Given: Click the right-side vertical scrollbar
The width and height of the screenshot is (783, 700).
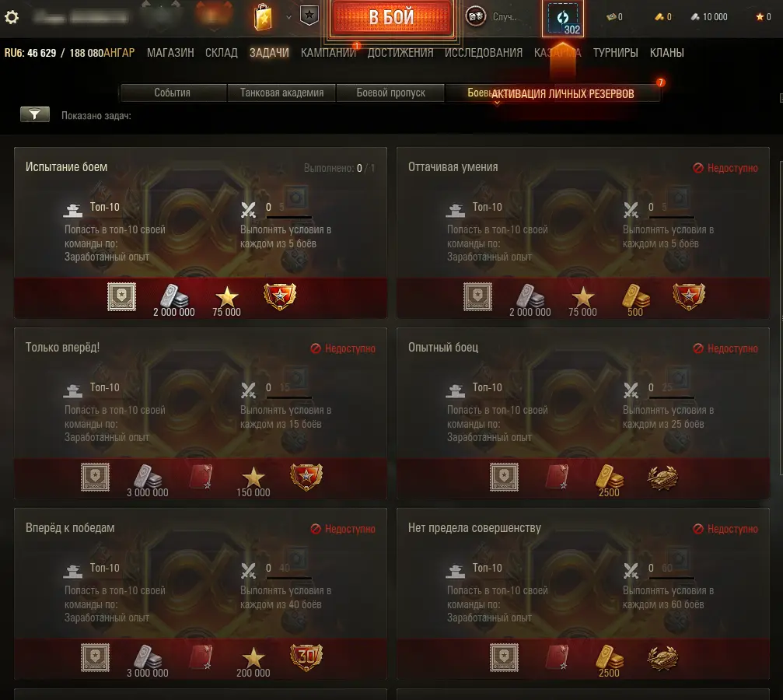Looking at the screenshot, I should [x=781, y=318].
